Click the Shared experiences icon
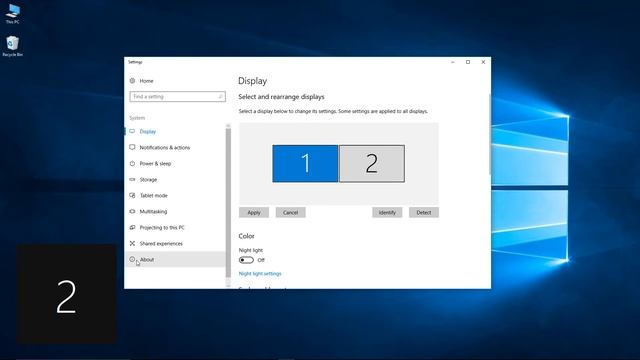 [132, 243]
